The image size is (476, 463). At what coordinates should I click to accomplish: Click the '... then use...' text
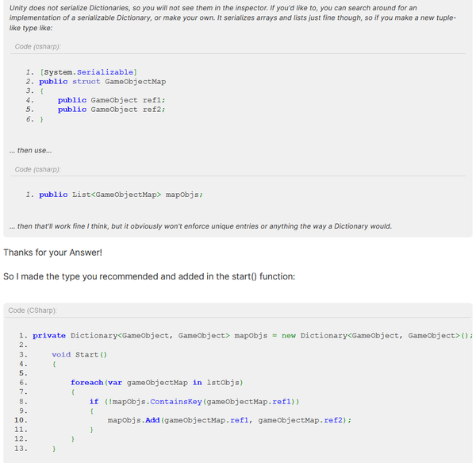coord(30,150)
